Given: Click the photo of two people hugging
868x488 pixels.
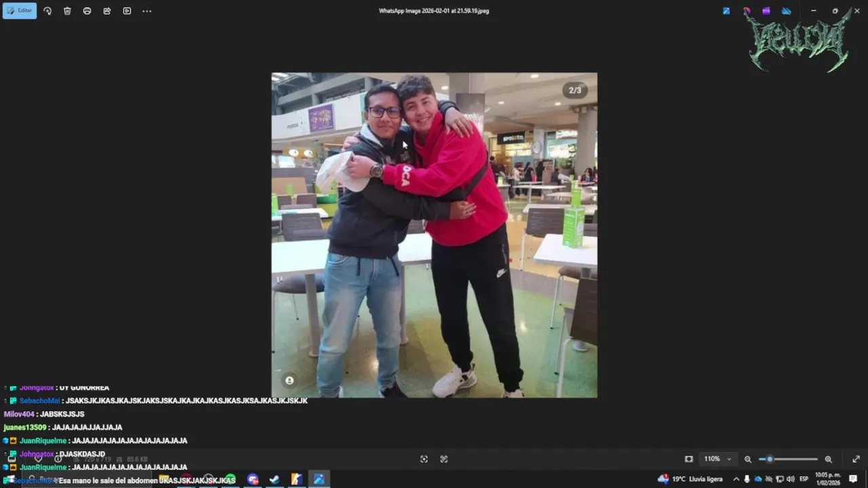Looking at the screenshot, I should (434, 235).
